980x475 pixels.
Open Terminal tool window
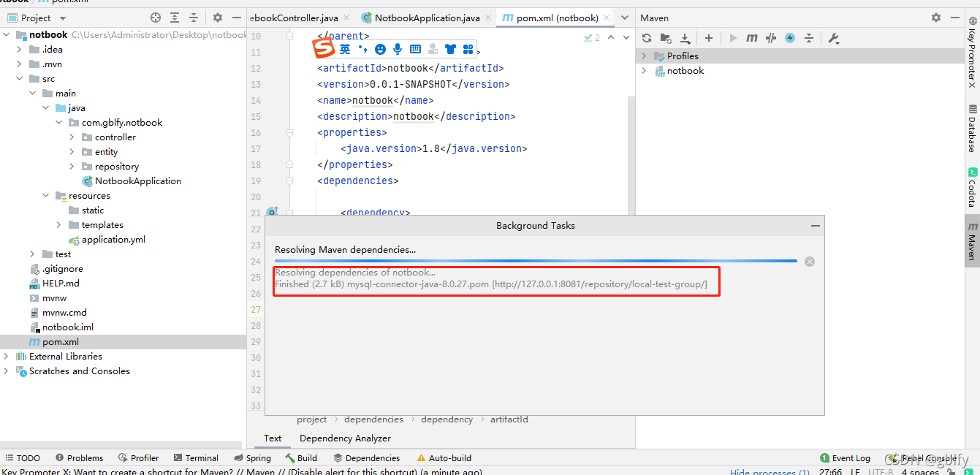click(x=196, y=458)
